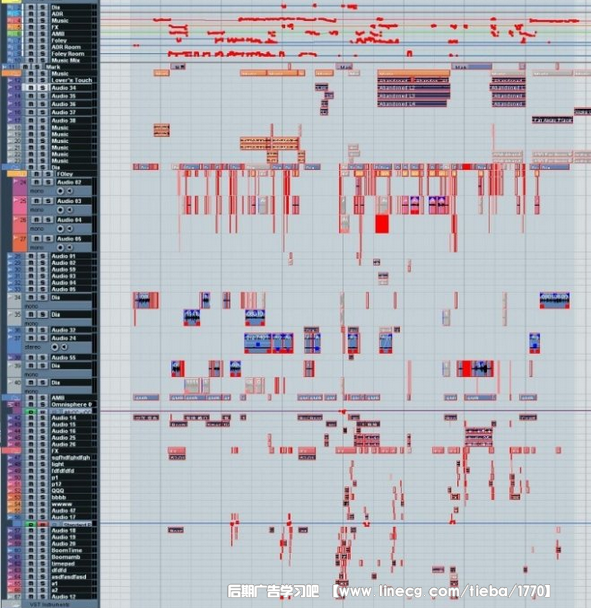Click red color cell of Music group track
591x608 pixels.
14,20
